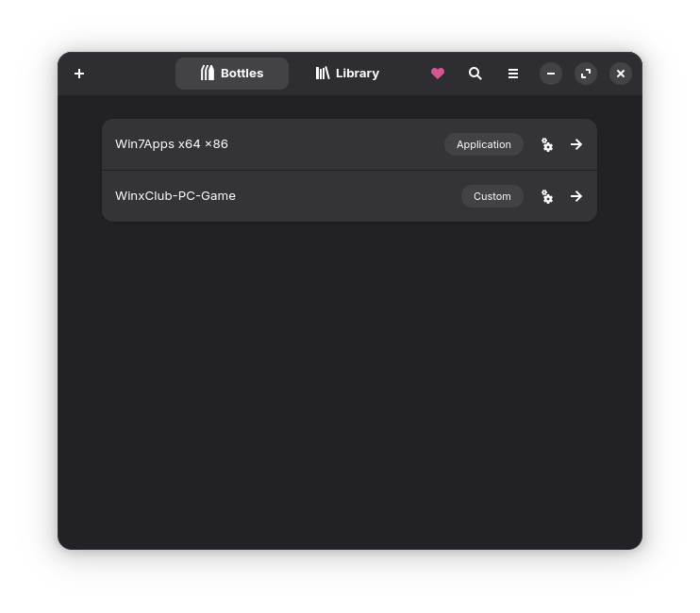Click the books icon in Library tab
Image resolution: width=700 pixels, height=613 pixels.
point(323,74)
